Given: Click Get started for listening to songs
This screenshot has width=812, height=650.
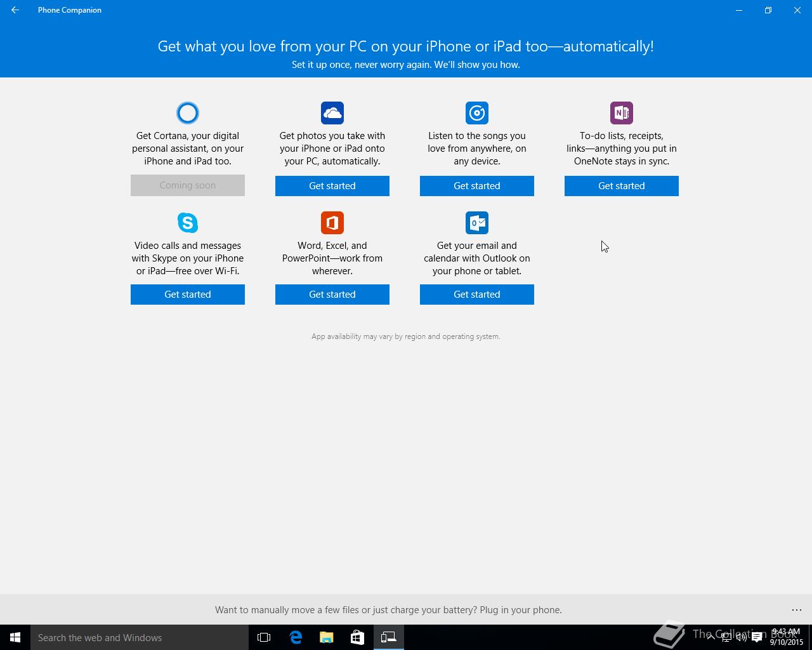Looking at the screenshot, I should pyautogui.click(x=477, y=186).
